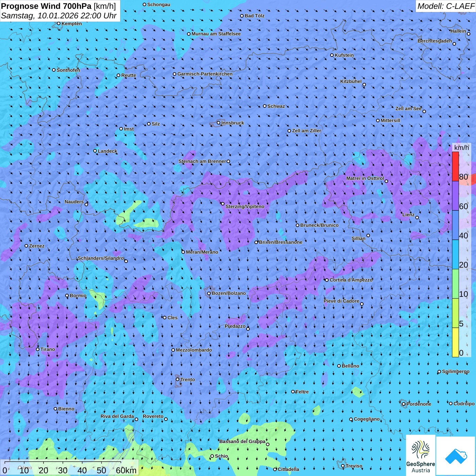The image size is (476, 476).
Task: Select the Riva del Garda label
Action: point(117,416)
